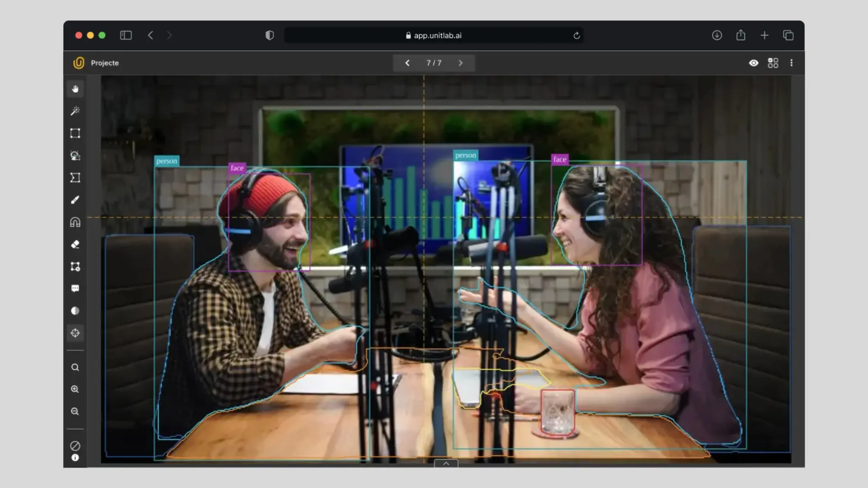Select the magnet snapping tool
Image resolution: width=868 pixels, height=488 pixels.
(x=75, y=222)
